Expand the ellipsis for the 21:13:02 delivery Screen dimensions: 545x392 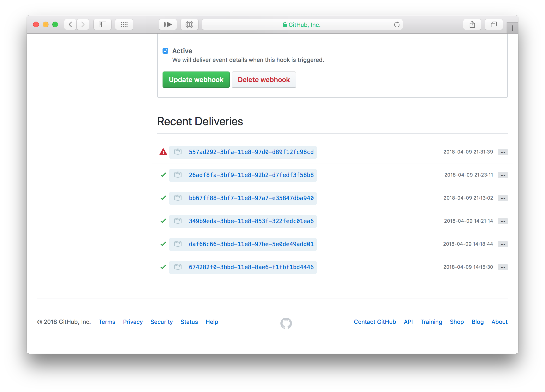point(503,198)
